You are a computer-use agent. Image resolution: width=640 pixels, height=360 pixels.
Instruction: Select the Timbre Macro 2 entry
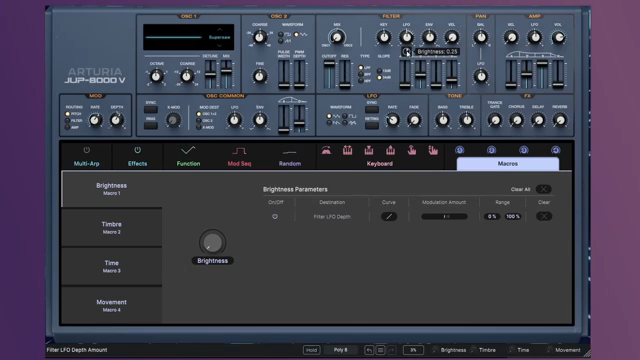(x=111, y=228)
